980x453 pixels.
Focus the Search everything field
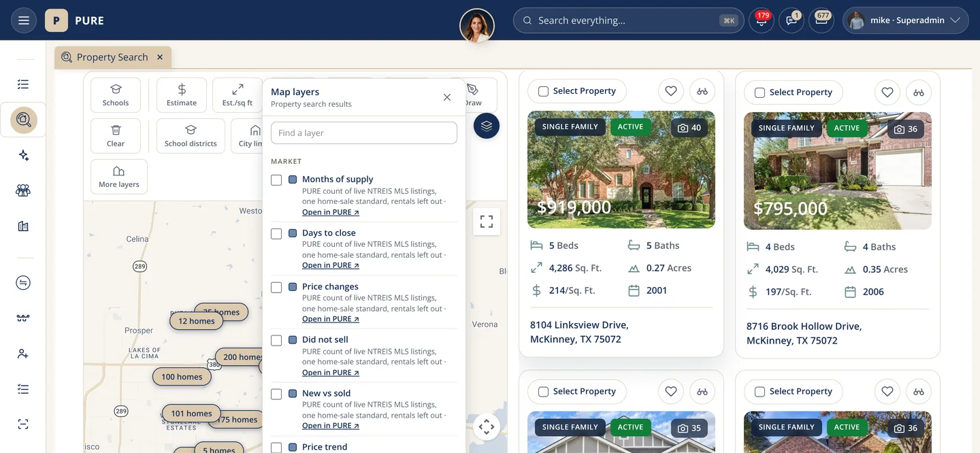pyautogui.click(x=627, y=20)
